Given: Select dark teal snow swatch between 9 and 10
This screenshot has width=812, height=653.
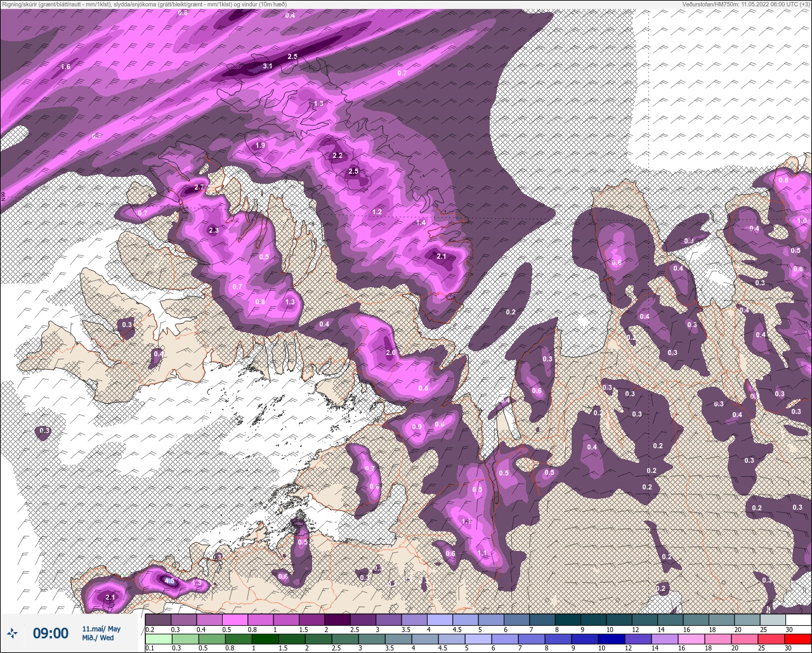Looking at the screenshot, I should [593, 619].
